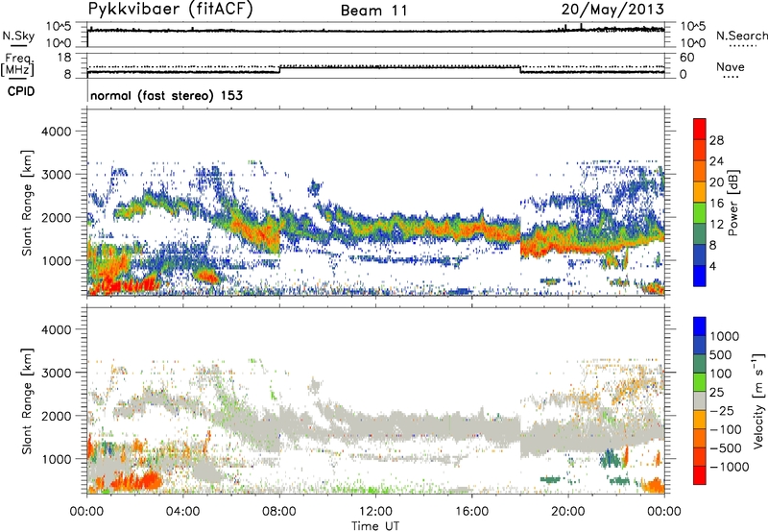Click the 'Freq. [MHz]' axis label
The width and height of the screenshot is (768, 532).
point(17,64)
